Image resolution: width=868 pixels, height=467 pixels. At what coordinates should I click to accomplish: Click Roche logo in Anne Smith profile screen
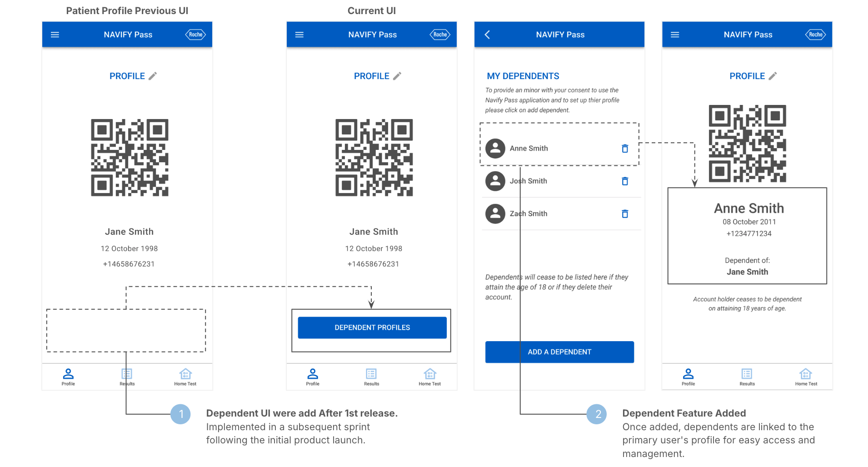(x=815, y=35)
